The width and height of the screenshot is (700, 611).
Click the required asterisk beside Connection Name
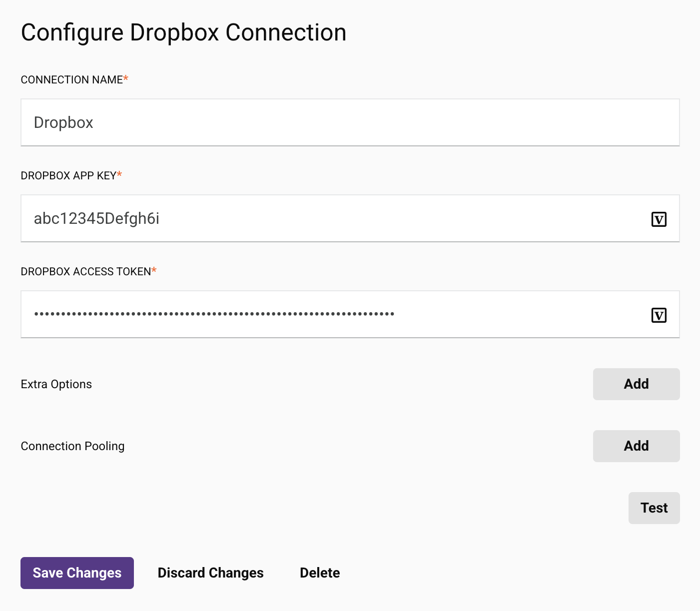[x=126, y=78]
